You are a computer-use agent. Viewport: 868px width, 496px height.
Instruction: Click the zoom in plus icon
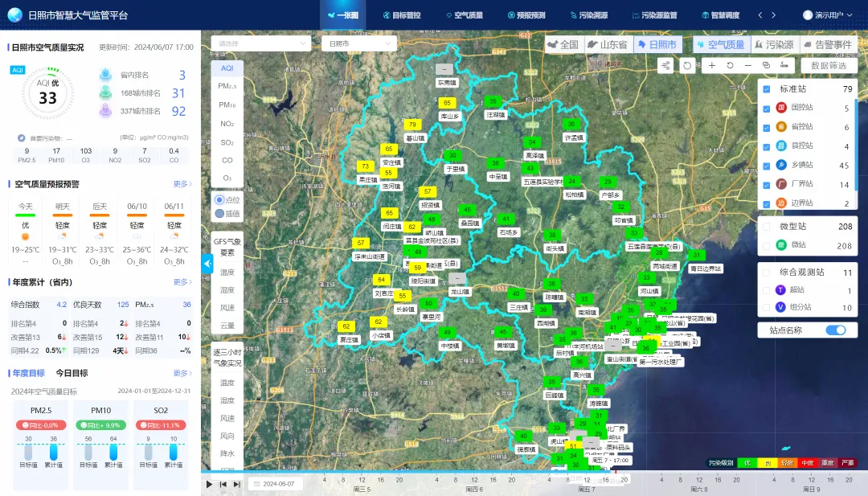712,65
